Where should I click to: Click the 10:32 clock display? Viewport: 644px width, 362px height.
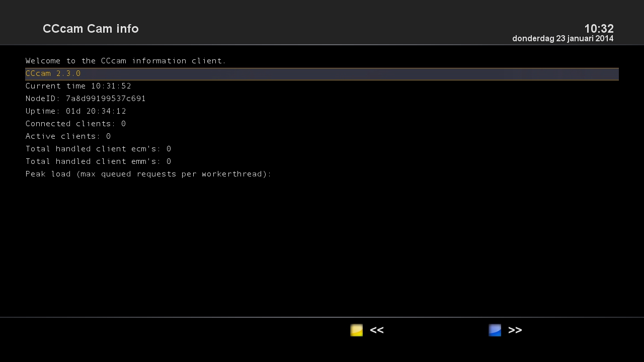599,29
